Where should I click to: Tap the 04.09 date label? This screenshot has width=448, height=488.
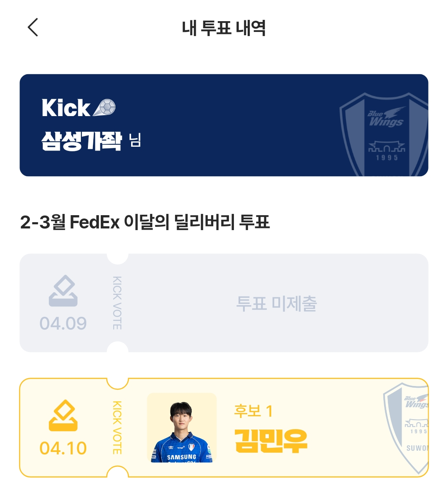pos(63,323)
